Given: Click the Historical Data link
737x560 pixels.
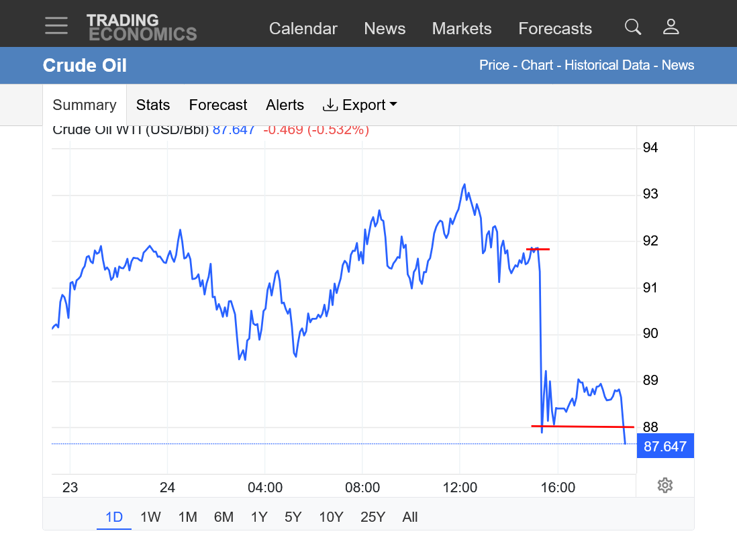Looking at the screenshot, I should tap(607, 65).
